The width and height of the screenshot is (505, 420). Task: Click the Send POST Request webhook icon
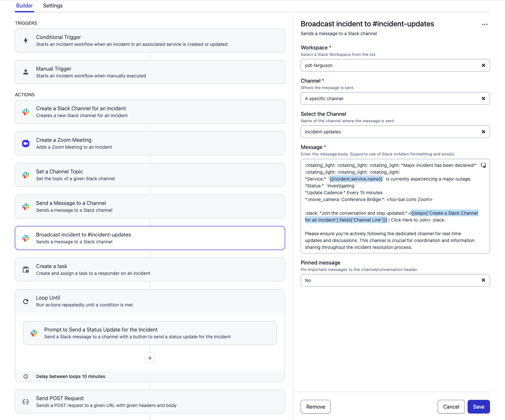pyautogui.click(x=26, y=402)
